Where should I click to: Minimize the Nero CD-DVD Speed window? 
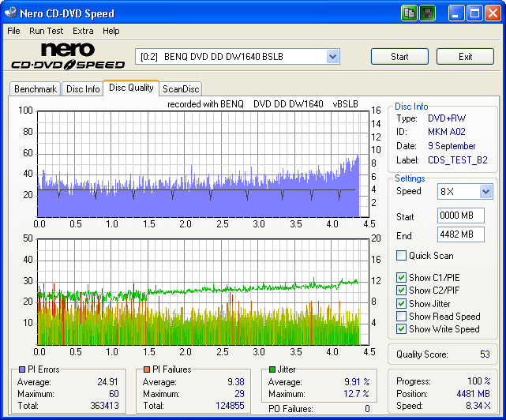457,13
